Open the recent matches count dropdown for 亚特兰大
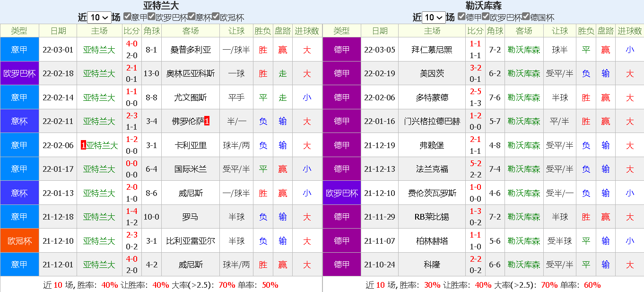Screen dimensions: 644x292 [x=99, y=18]
